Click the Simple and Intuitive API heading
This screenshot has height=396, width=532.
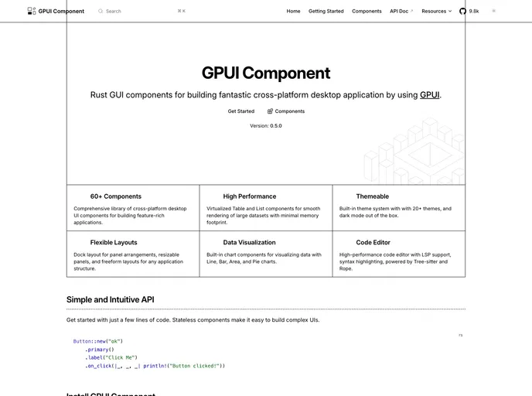(110, 299)
